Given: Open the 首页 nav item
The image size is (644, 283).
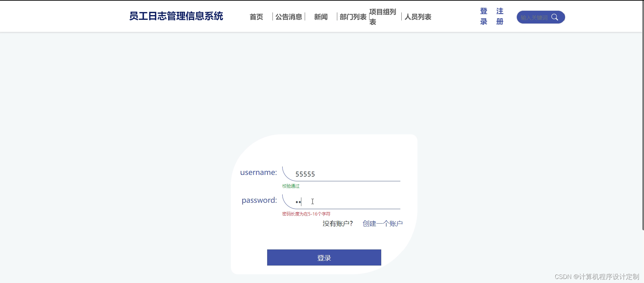Looking at the screenshot, I should (x=256, y=17).
